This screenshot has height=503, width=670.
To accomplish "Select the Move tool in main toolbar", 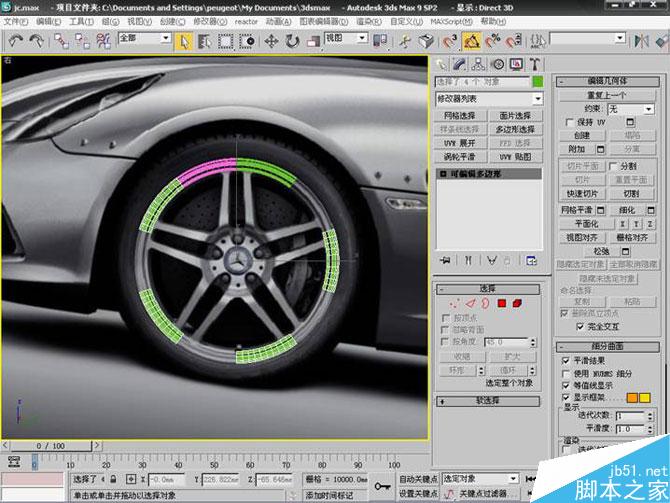I will (271, 41).
